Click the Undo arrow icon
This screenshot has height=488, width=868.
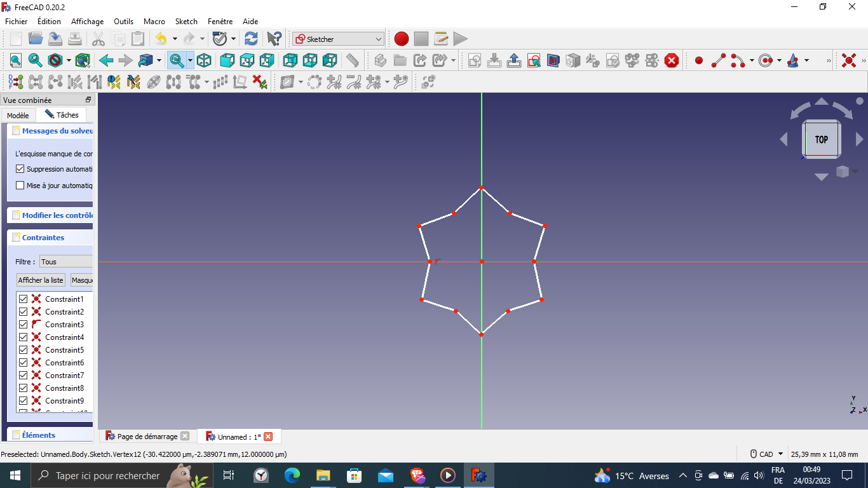click(160, 39)
